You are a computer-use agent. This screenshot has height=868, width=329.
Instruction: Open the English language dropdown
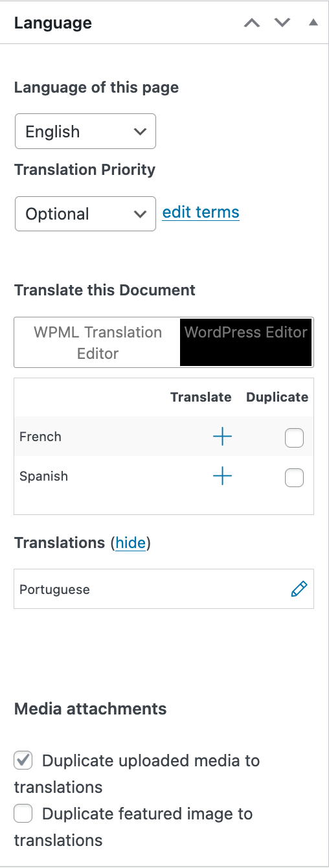pos(85,131)
